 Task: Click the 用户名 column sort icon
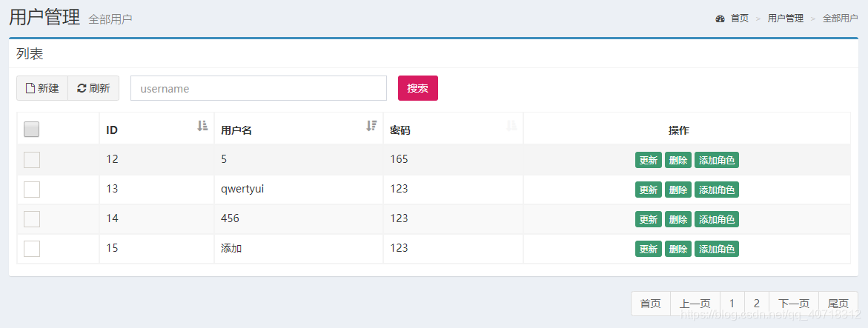tap(371, 126)
